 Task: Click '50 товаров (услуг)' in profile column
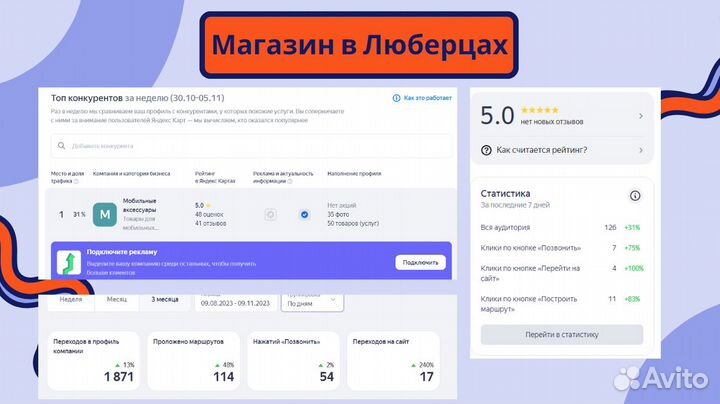353,224
